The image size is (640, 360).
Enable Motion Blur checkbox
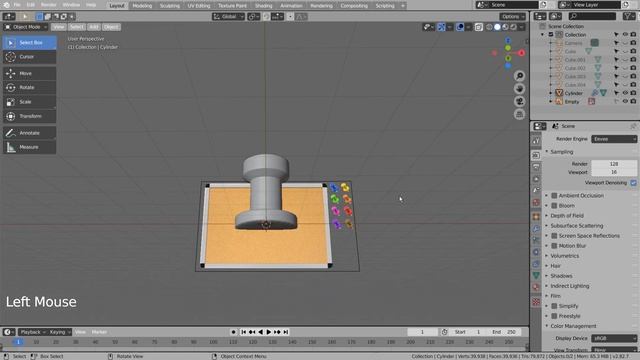[554, 246]
